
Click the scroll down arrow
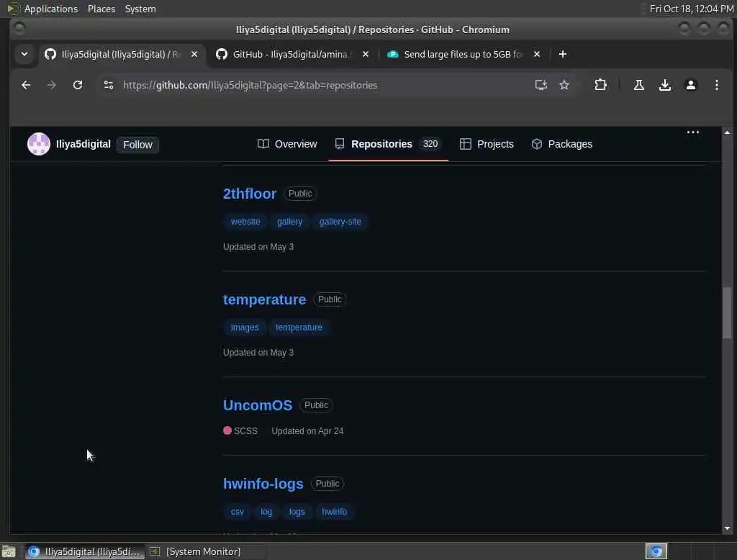coord(727,528)
